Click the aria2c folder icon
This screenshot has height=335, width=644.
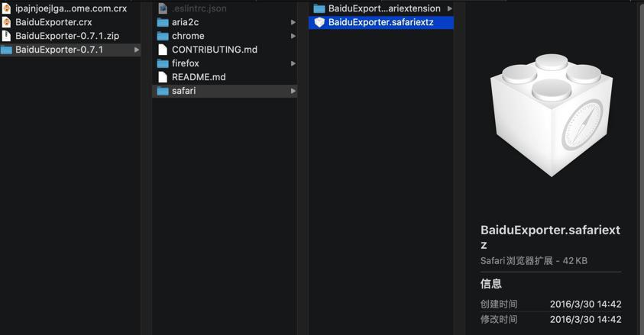coord(163,22)
